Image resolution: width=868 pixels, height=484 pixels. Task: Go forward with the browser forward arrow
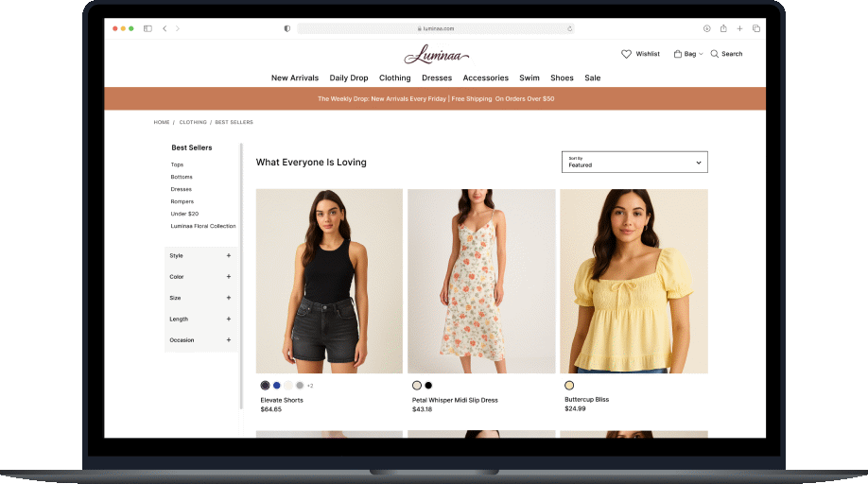178,28
